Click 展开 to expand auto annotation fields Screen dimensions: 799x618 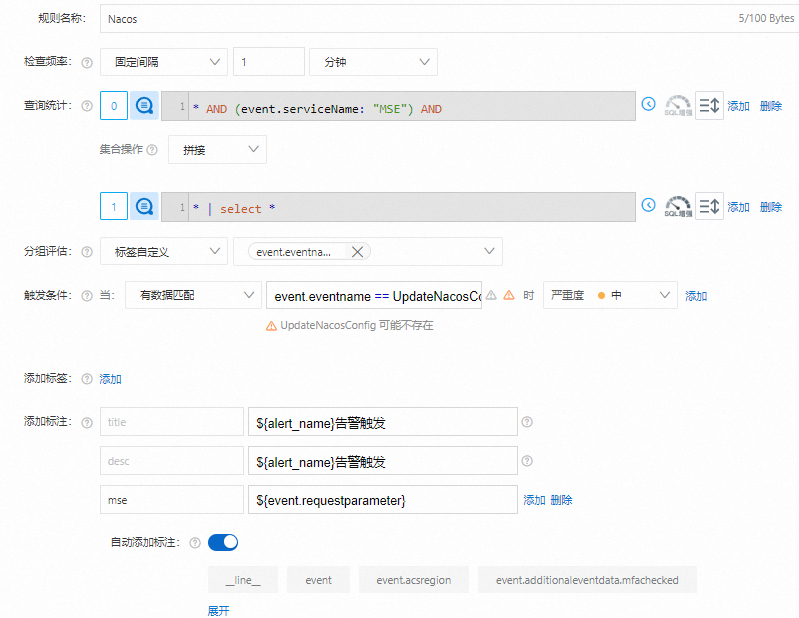[x=219, y=611]
